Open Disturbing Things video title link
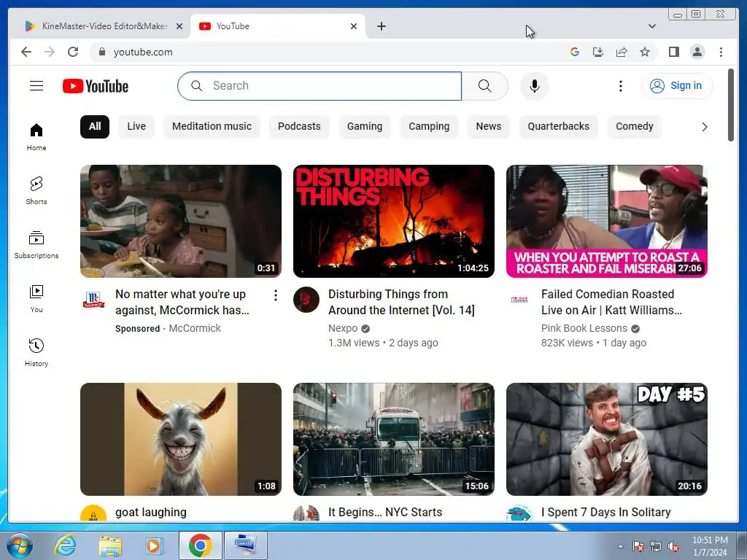The width and height of the screenshot is (747, 560). 401,303
